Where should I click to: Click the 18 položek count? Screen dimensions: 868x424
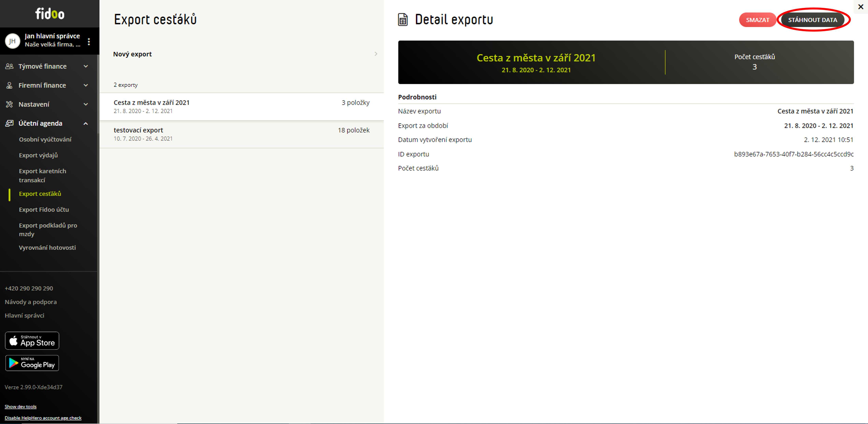[x=354, y=130]
